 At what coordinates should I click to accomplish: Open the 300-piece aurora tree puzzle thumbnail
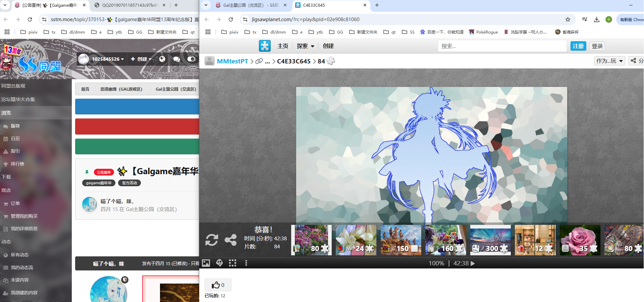490,240
